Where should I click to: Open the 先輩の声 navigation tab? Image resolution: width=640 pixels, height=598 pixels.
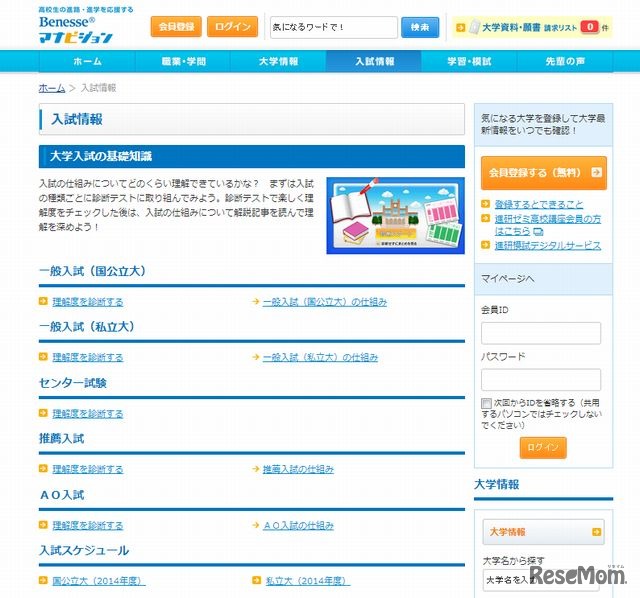tap(565, 61)
